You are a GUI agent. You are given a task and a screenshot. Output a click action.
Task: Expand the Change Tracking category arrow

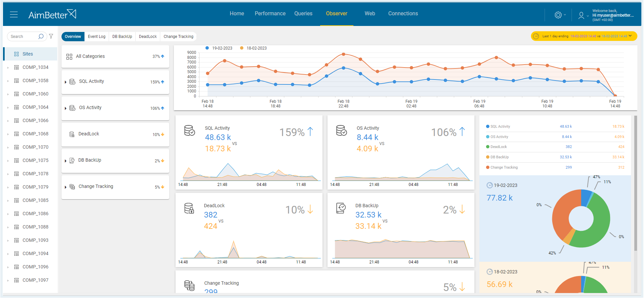point(65,187)
